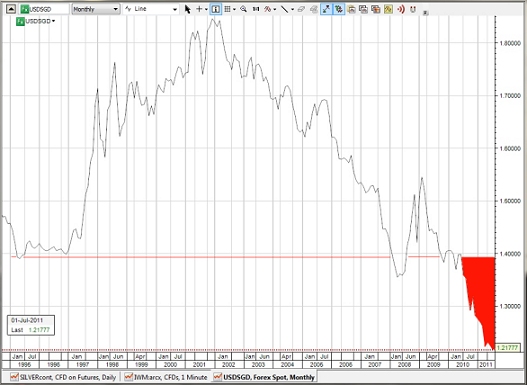Edit the USDSGD symbol input field

[x=44, y=9]
